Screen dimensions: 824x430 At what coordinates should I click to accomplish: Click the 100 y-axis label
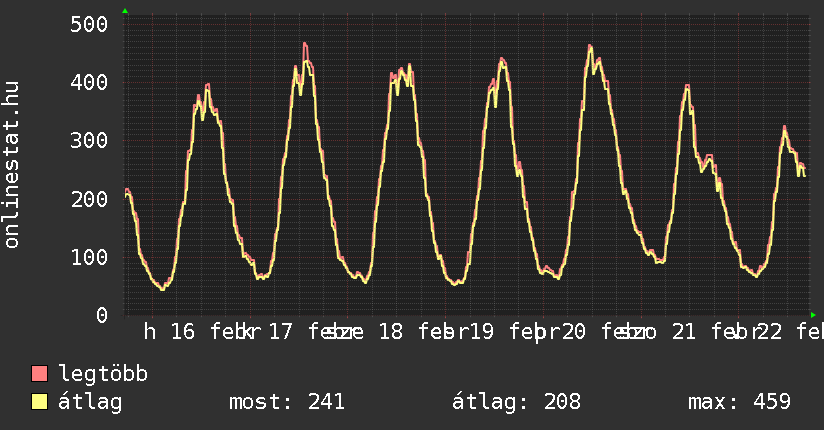click(88, 257)
